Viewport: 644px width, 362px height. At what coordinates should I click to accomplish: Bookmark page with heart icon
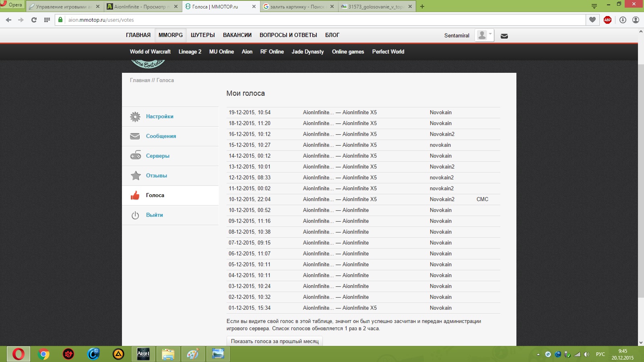tap(592, 20)
